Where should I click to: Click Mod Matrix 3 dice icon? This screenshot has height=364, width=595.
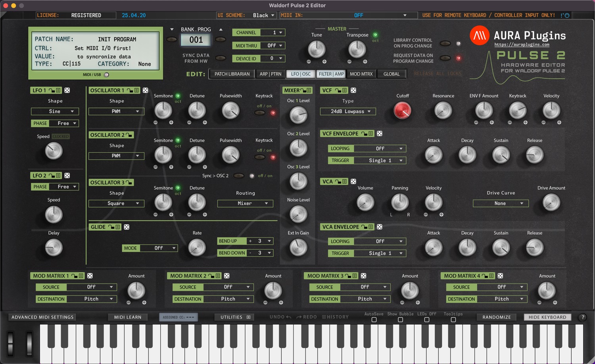363,276
